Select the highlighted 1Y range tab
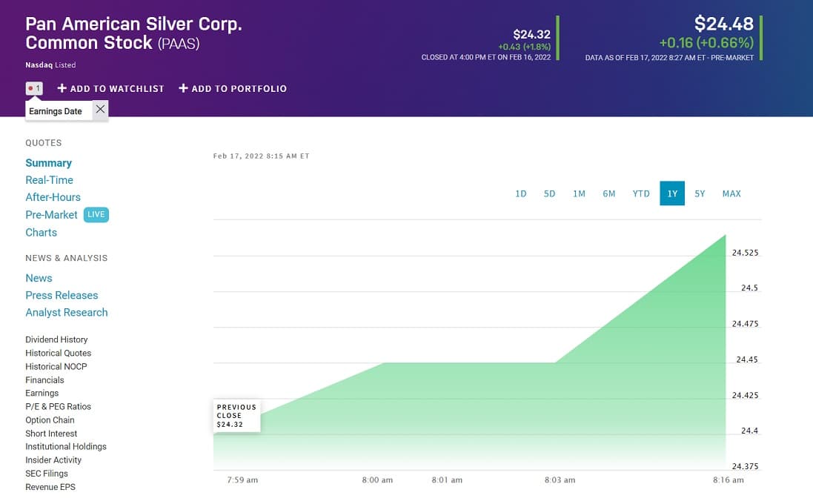This screenshot has height=504, width=813. tap(672, 193)
